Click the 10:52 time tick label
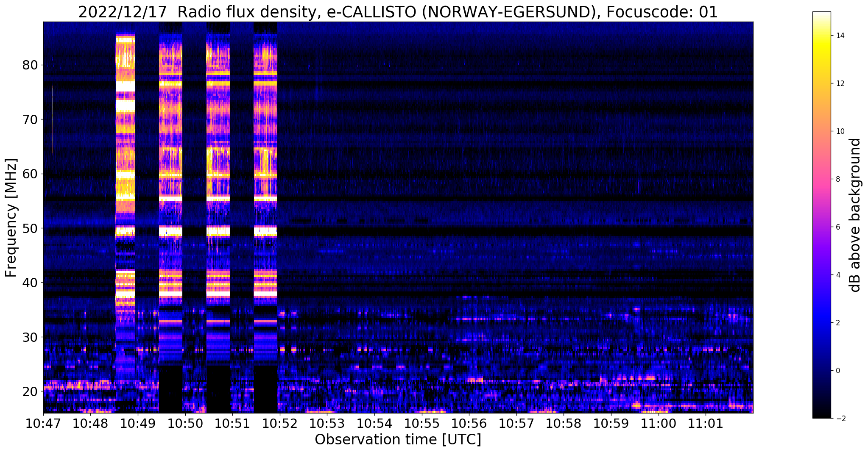 pyautogui.click(x=280, y=423)
